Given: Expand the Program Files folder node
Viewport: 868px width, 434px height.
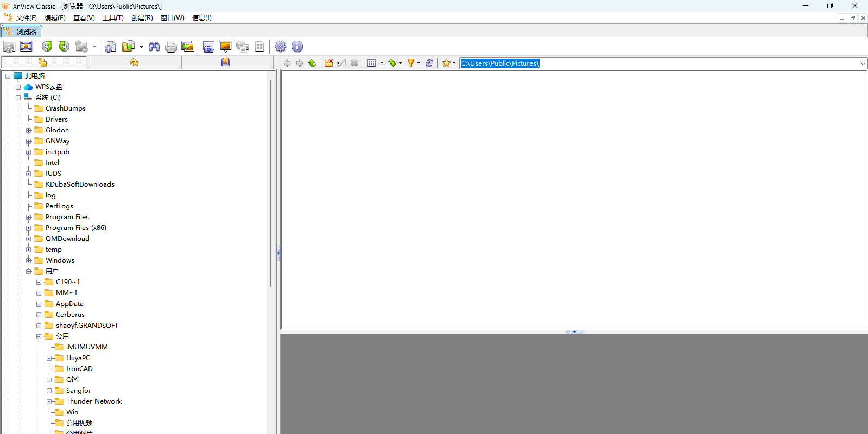Looking at the screenshot, I should pos(29,217).
